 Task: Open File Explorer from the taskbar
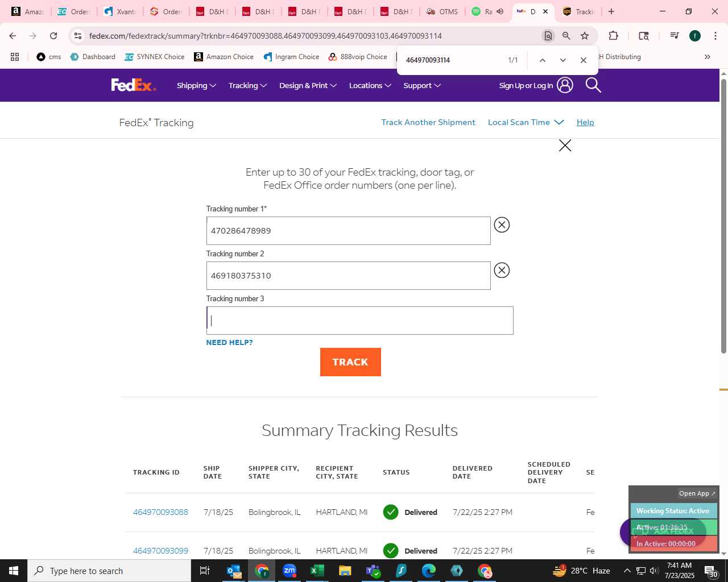coord(345,571)
